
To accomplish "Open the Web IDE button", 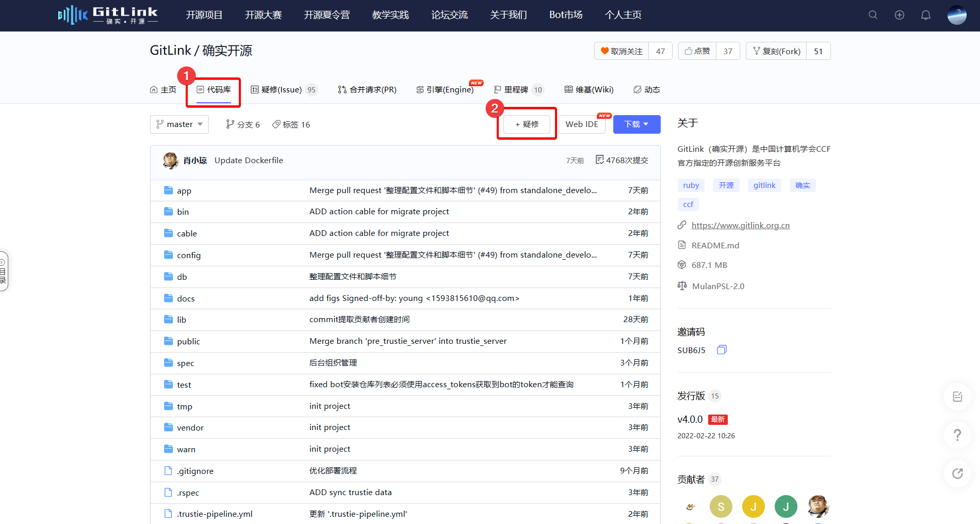I will 582,124.
